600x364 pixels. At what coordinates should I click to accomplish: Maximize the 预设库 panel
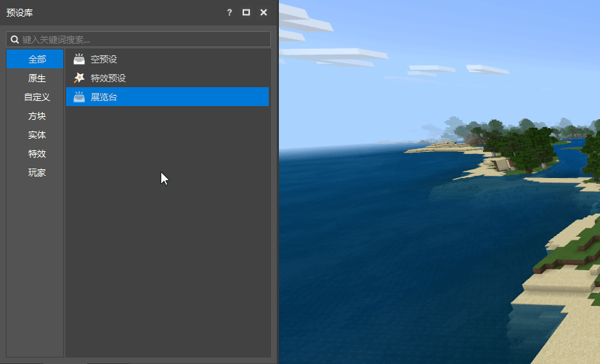click(246, 12)
